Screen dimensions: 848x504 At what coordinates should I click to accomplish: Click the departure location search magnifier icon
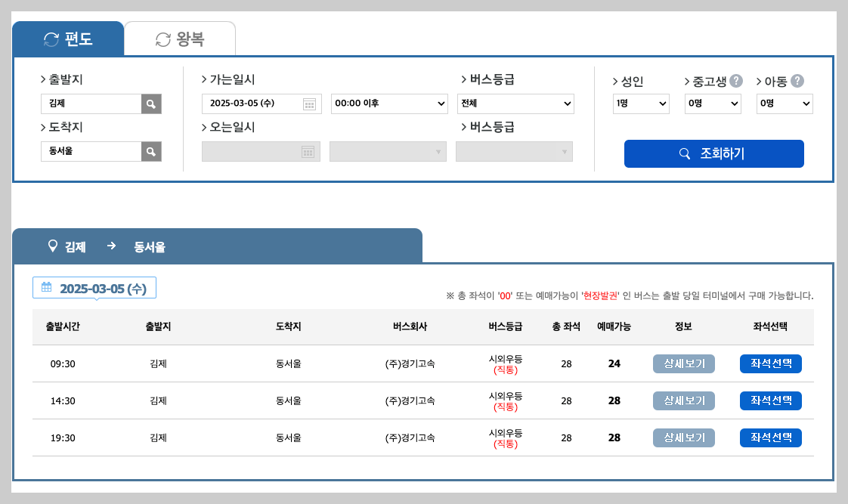(x=151, y=103)
